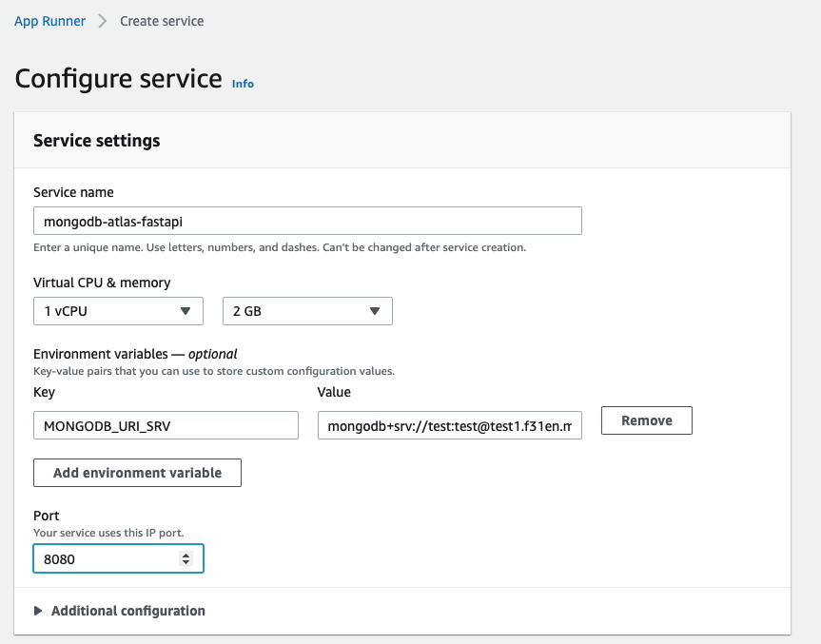821x644 pixels.
Task: Click the Service name field label
Action: 73,192
